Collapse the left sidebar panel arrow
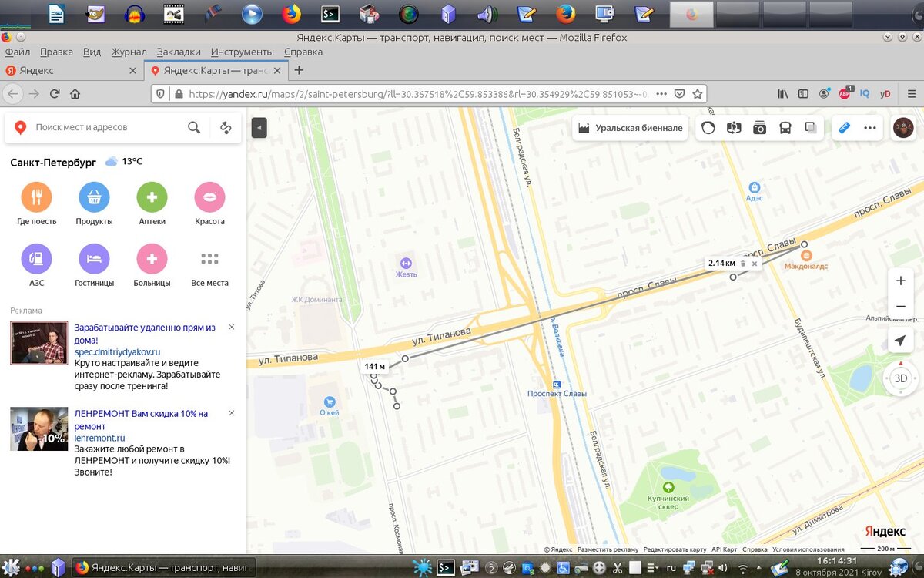 (x=259, y=128)
